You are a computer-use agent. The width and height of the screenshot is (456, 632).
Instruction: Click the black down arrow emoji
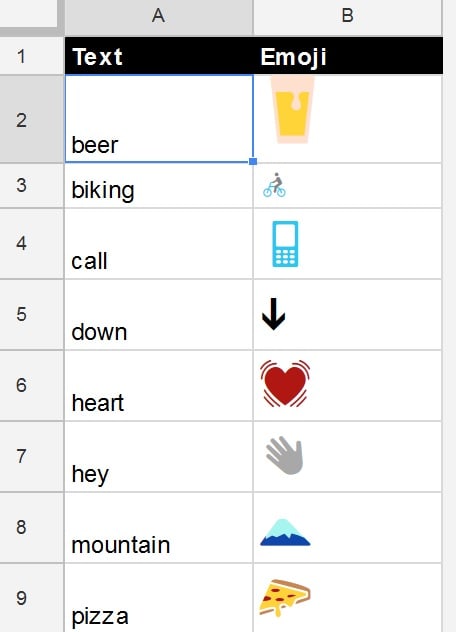274,314
